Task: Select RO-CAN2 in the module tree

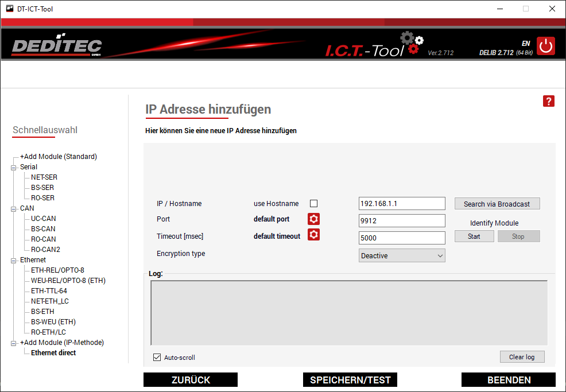Action: click(x=45, y=250)
